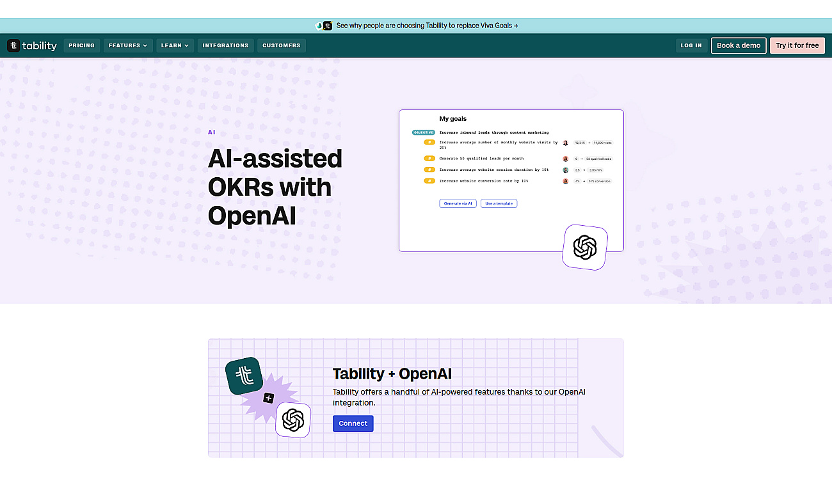Screen dimensions: 832x504
Task: Click Generate via AI in goals preview
Action: [458, 203]
